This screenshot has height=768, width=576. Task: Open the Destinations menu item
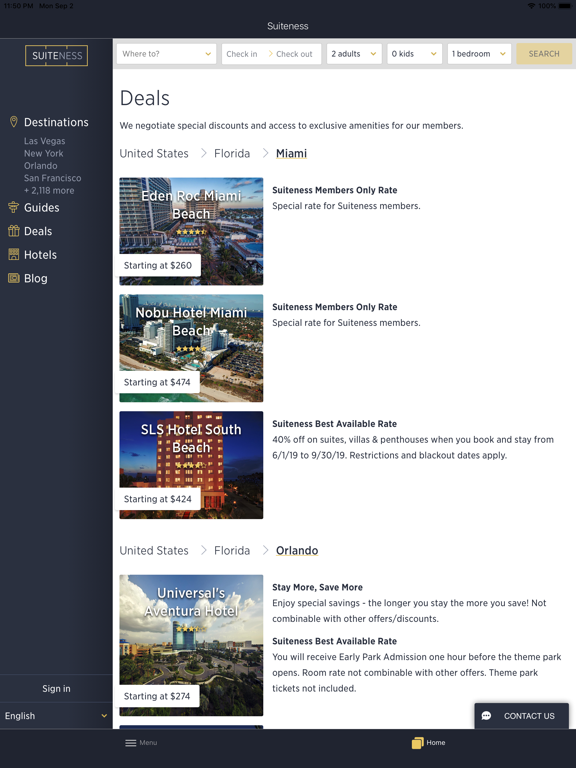[56, 122]
